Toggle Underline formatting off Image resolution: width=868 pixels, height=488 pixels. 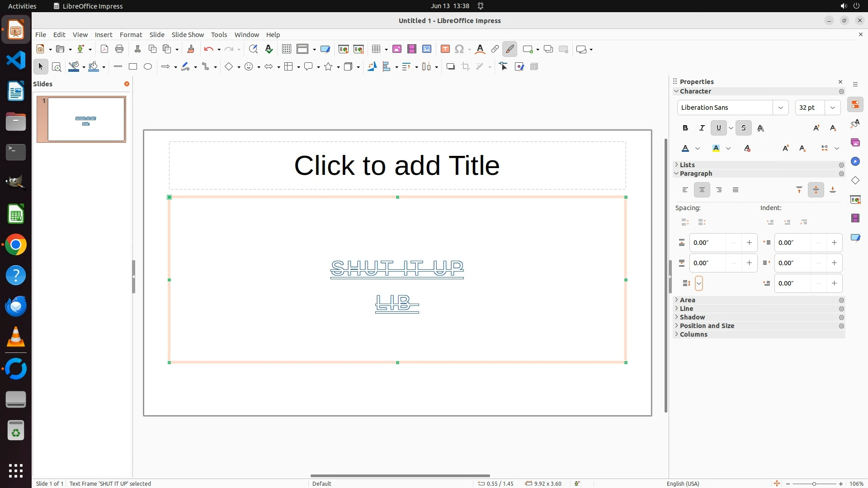pyautogui.click(x=718, y=128)
